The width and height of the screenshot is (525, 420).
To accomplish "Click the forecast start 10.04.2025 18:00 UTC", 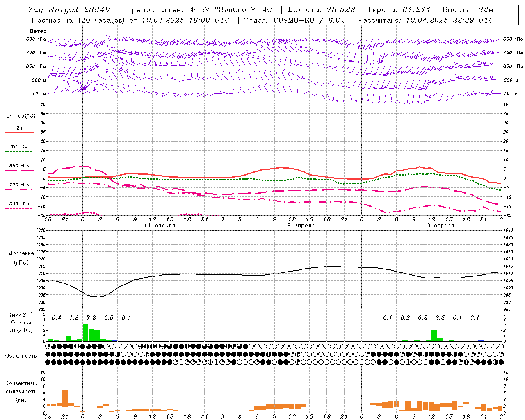I will pyautogui.click(x=185, y=20).
